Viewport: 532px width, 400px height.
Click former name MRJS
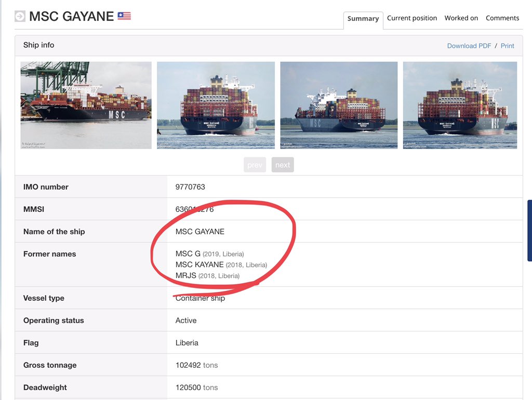185,275
